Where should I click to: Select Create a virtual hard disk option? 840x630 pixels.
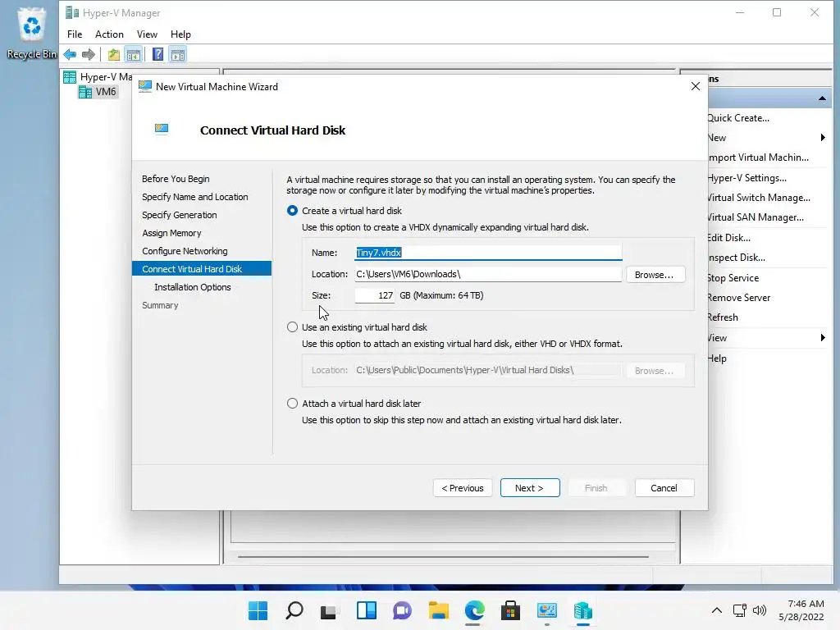pyautogui.click(x=292, y=211)
